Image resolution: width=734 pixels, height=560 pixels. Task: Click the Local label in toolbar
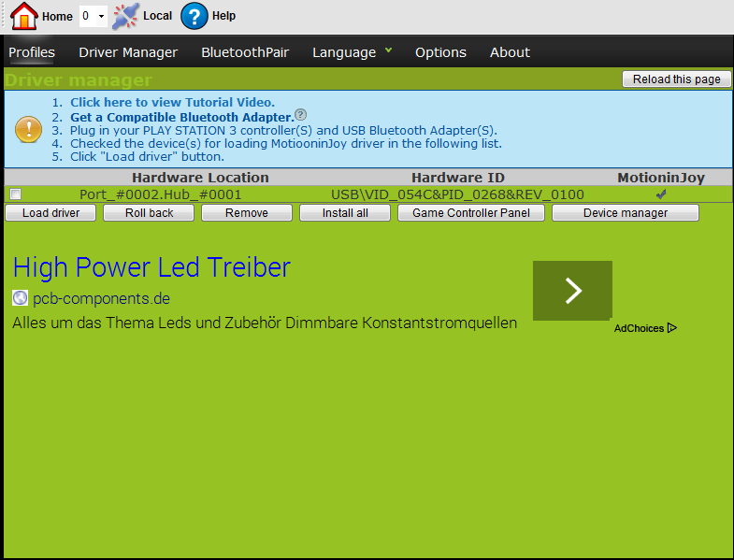pyautogui.click(x=158, y=16)
